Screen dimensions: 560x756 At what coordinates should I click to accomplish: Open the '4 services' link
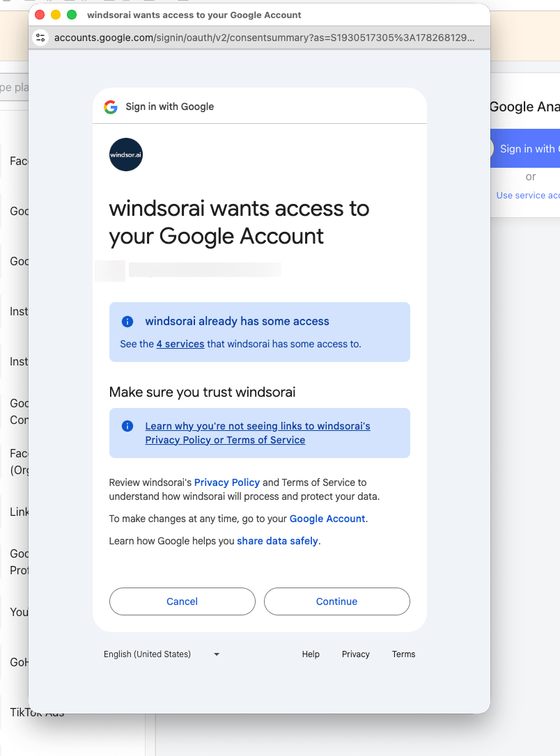tap(180, 345)
